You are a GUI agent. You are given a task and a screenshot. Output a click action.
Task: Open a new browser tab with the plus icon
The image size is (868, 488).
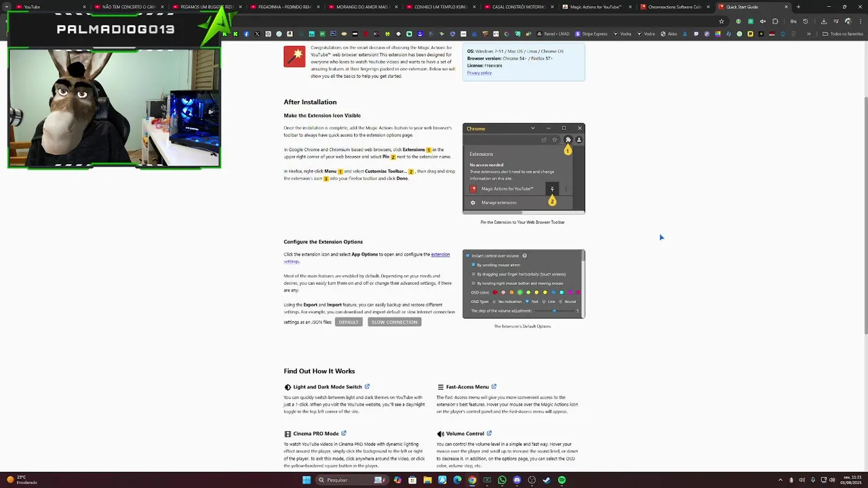pos(798,7)
